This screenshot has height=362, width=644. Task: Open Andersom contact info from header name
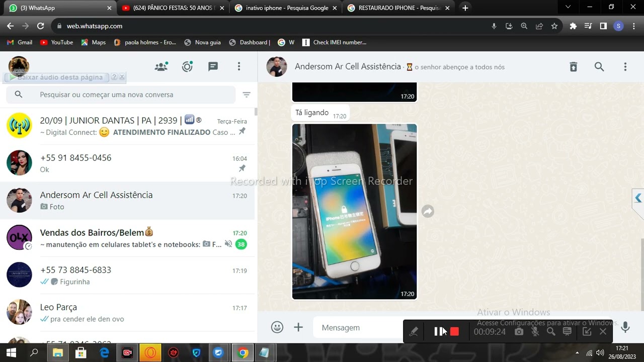[348, 66]
